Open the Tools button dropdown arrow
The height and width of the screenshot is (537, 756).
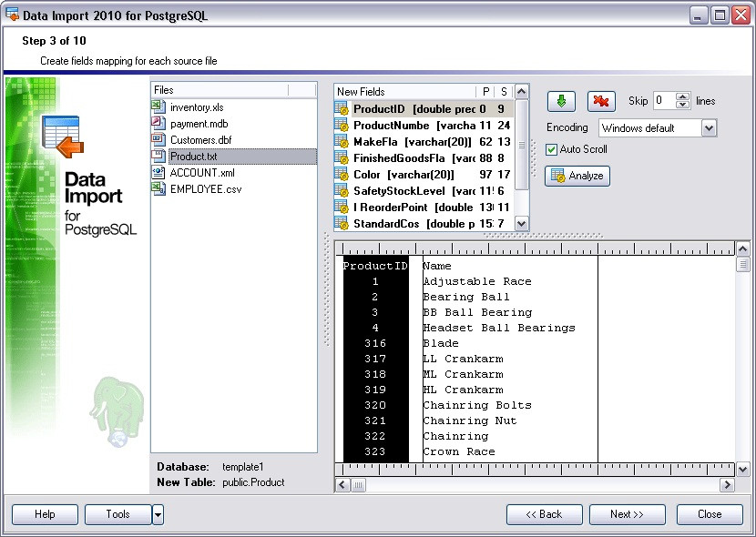coord(158,515)
